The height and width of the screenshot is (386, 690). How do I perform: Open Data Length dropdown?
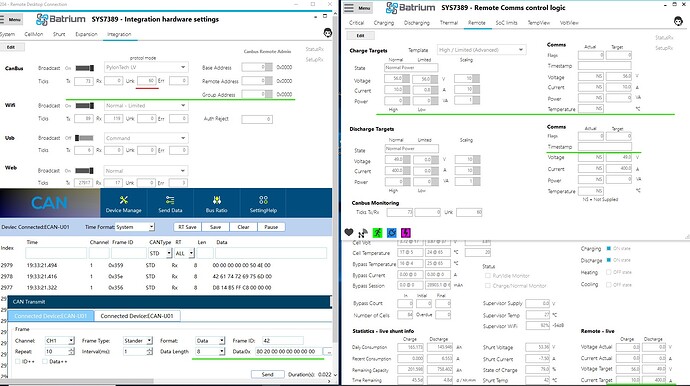tap(210, 351)
